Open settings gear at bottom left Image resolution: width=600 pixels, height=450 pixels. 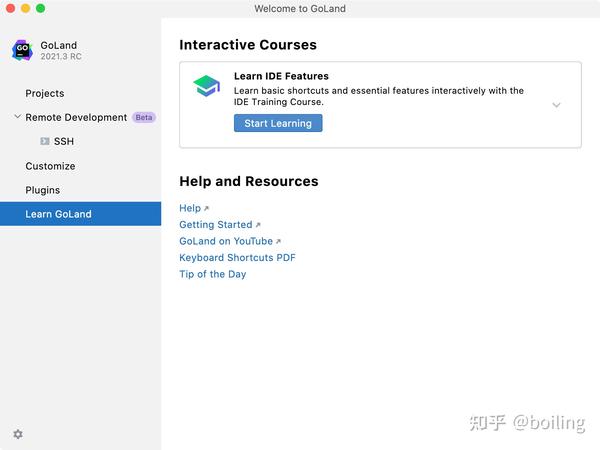tap(18, 434)
